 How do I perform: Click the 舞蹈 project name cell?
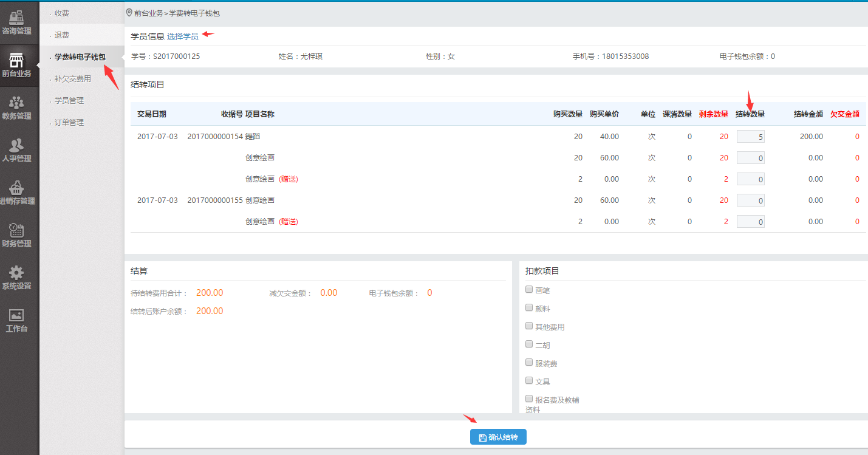point(253,137)
